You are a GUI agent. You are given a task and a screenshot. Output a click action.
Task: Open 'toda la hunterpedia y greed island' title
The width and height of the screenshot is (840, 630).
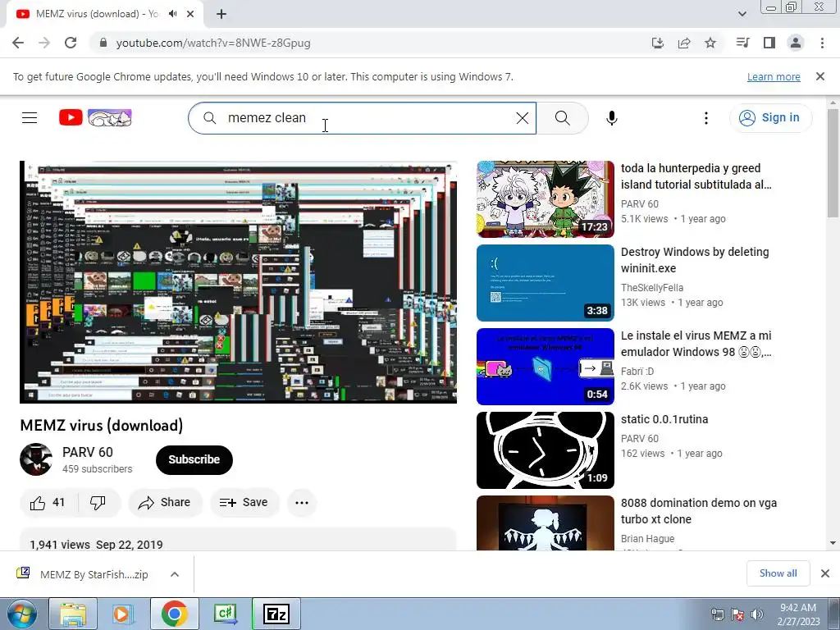pos(696,176)
